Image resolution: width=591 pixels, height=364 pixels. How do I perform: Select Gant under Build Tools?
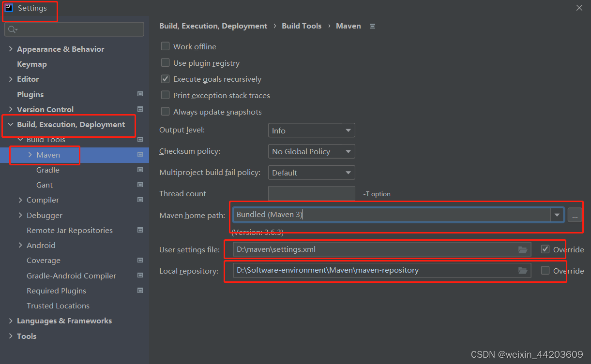click(x=45, y=185)
